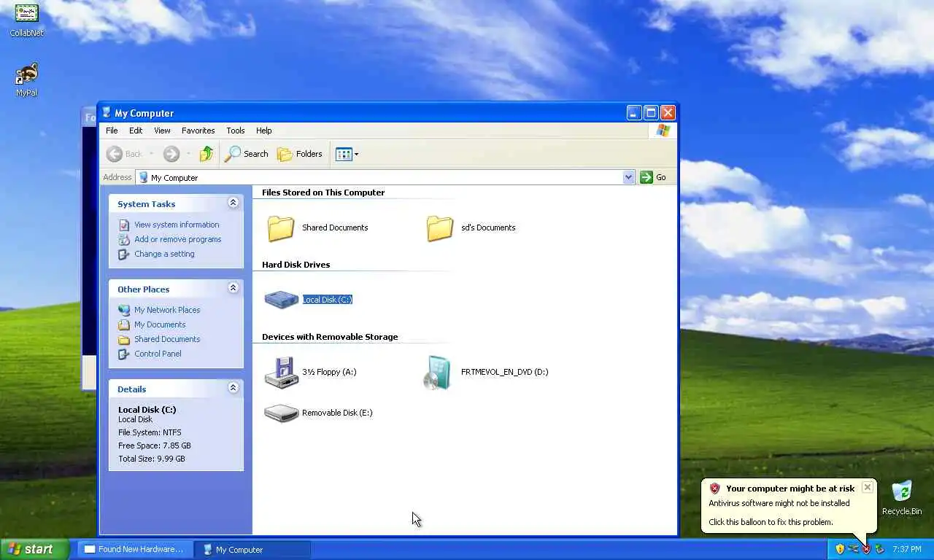The image size is (934, 560).
Task: Expand the Address bar dropdown
Action: (x=629, y=177)
